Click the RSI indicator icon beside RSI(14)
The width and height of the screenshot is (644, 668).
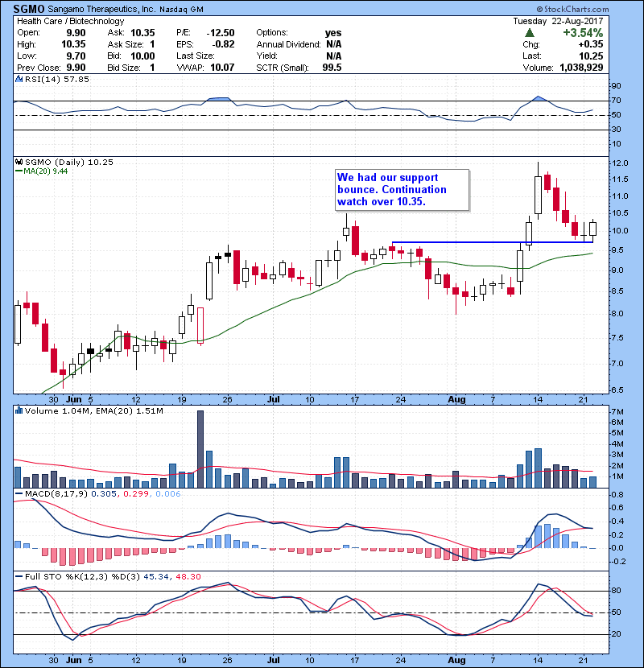pos(19,79)
